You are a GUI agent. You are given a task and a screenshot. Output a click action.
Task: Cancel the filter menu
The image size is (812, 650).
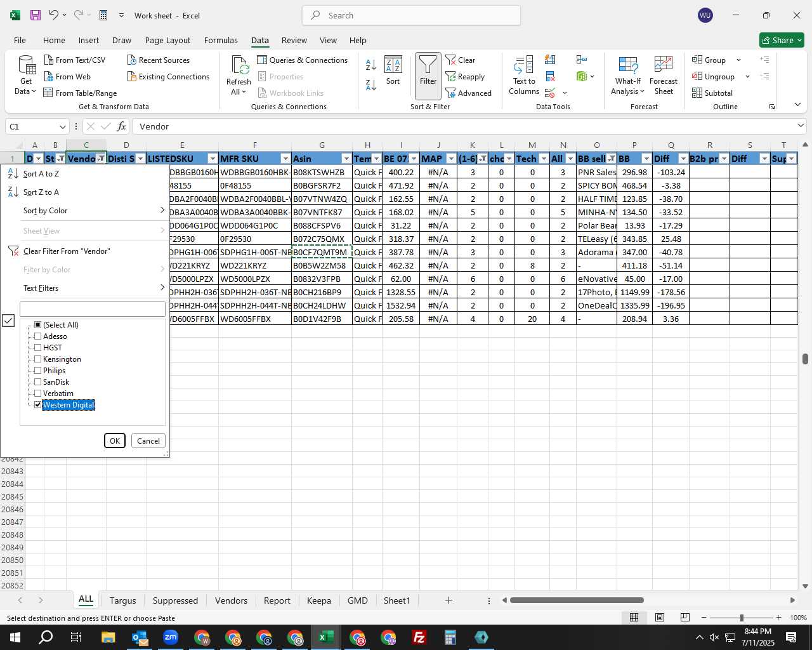tap(148, 441)
